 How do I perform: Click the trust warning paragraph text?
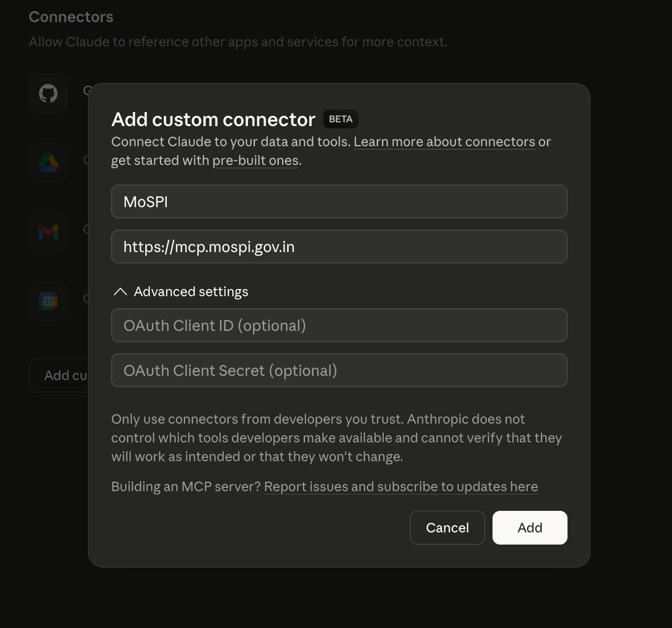(336, 438)
